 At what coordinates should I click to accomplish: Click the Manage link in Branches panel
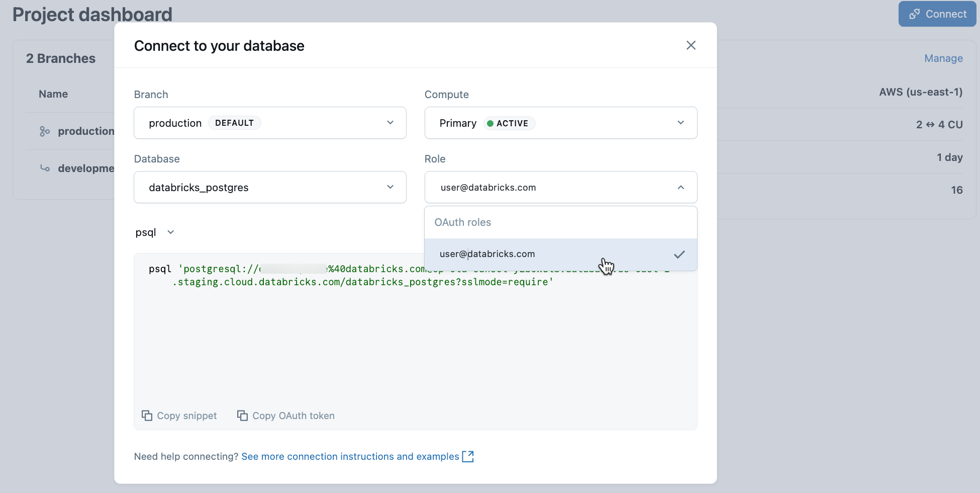click(x=943, y=58)
